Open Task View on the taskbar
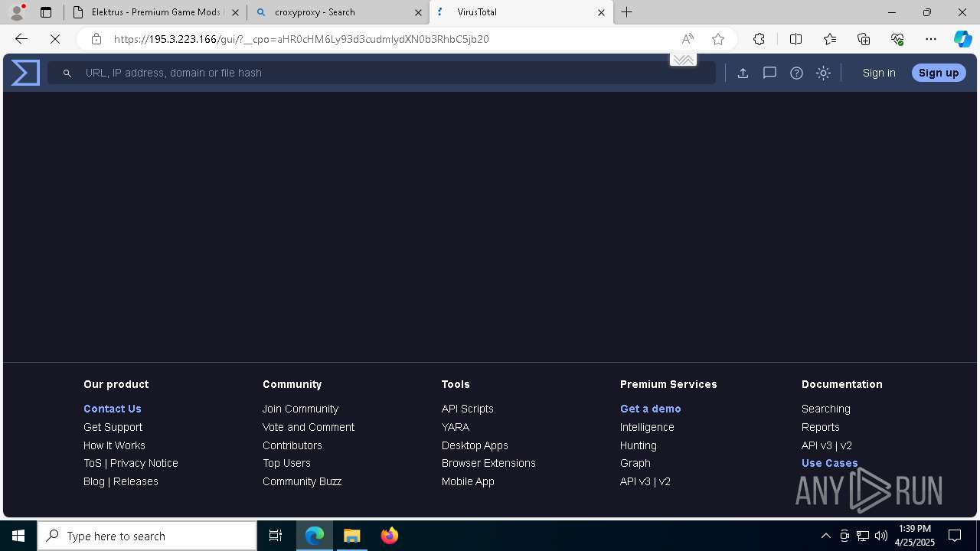The width and height of the screenshot is (980, 551). pyautogui.click(x=276, y=536)
